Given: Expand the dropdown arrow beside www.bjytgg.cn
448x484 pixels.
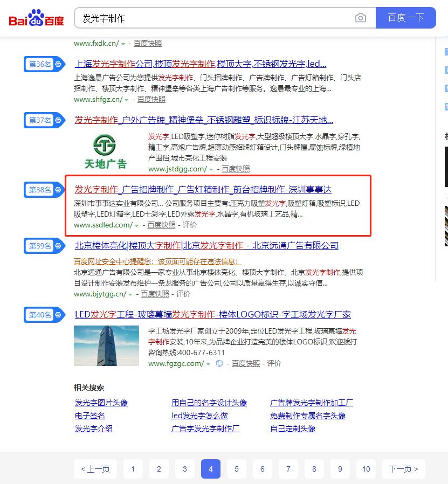Looking at the screenshot, I should [130, 294].
